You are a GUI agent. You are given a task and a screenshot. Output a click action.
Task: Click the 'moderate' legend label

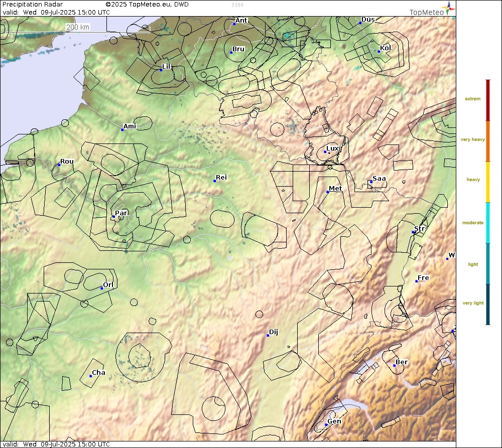(473, 223)
